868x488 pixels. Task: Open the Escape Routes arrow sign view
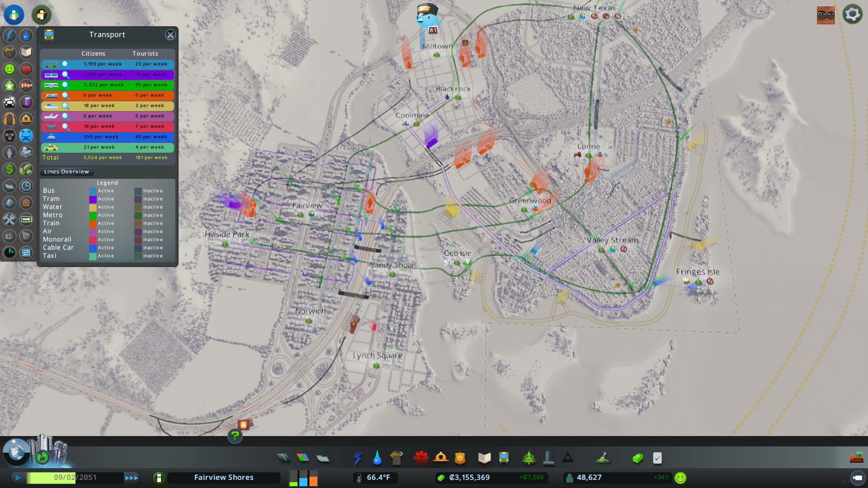point(26,219)
